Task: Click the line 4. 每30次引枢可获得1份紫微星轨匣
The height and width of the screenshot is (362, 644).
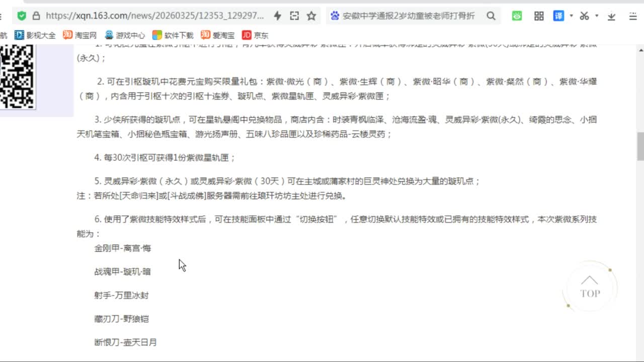Action: (165, 158)
